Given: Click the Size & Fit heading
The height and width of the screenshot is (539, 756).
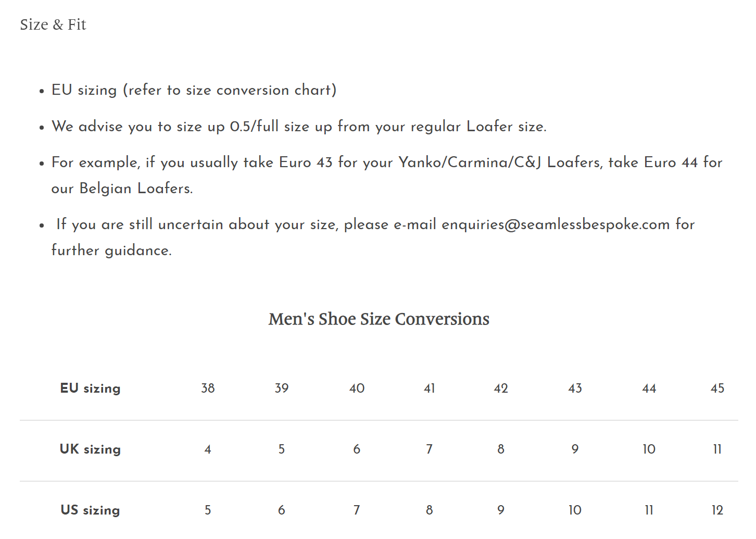Looking at the screenshot, I should pyautogui.click(x=53, y=24).
